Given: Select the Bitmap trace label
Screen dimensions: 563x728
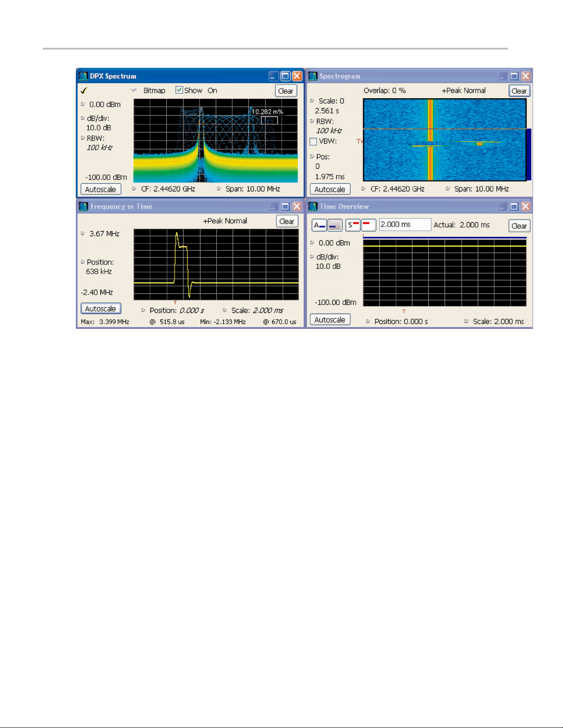Looking at the screenshot, I should pos(154,90).
